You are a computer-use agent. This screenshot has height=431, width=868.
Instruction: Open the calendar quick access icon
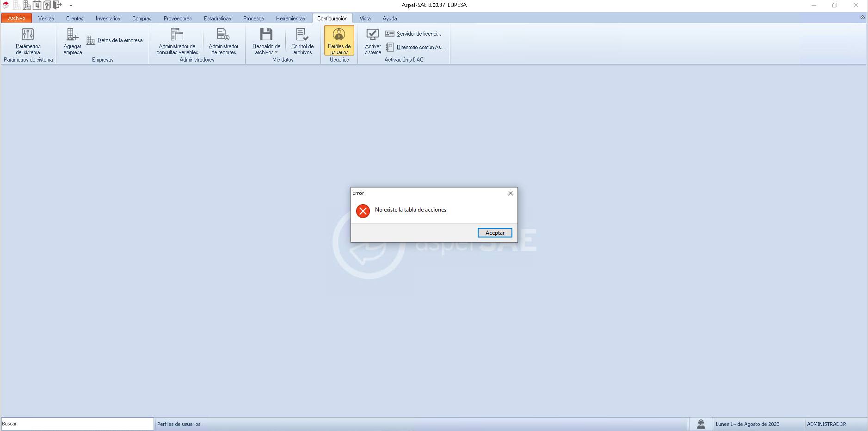37,5
